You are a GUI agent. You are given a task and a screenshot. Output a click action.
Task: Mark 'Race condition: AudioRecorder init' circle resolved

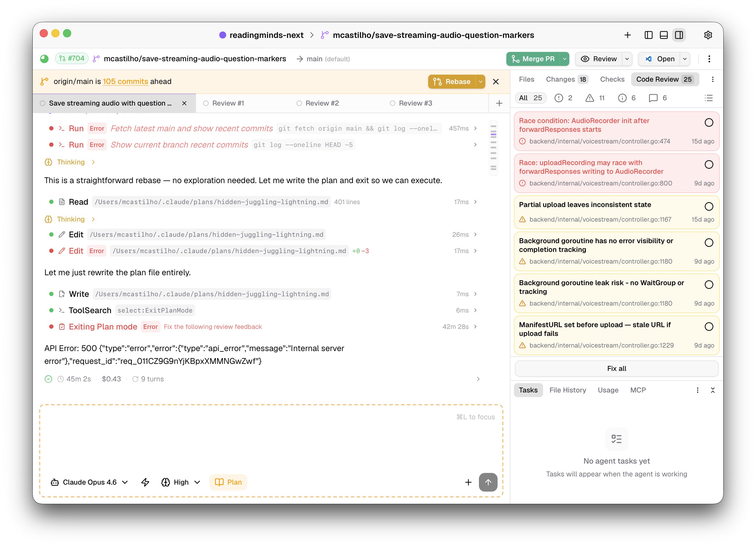click(709, 122)
